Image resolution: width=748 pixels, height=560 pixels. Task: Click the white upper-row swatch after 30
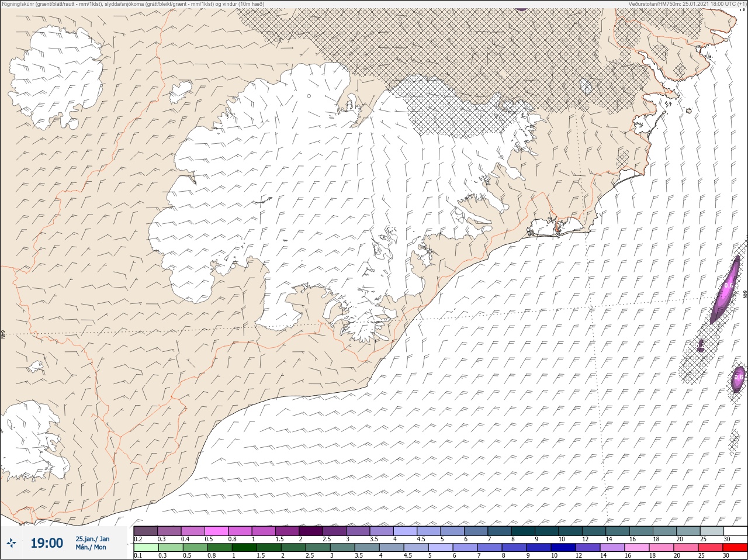(x=736, y=531)
